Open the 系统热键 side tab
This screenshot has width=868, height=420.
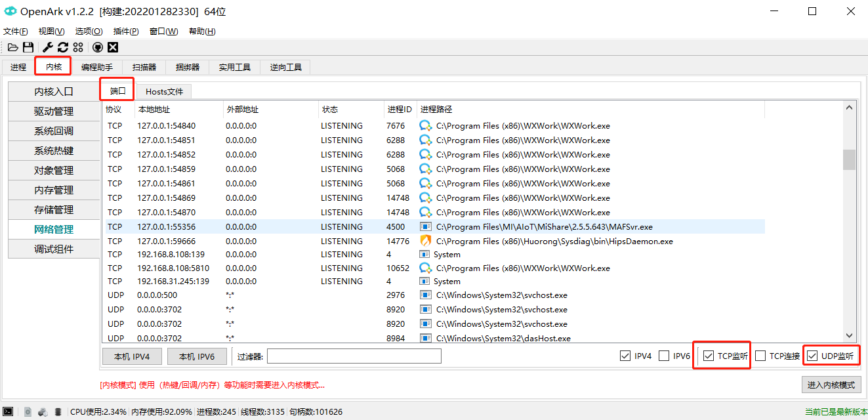(x=54, y=151)
